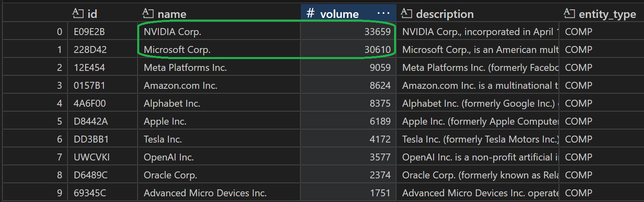Click the string type icon beside entity_type header
Screen dimensions: 644x202
(x=569, y=13)
